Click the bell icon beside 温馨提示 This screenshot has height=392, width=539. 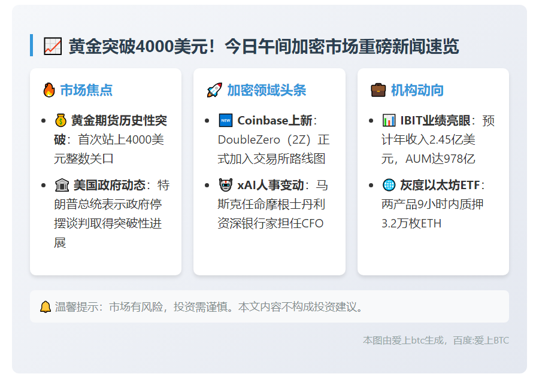46,307
